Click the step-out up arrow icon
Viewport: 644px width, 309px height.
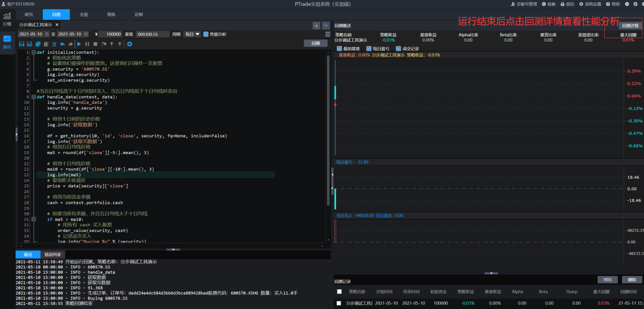(x=120, y=44)
